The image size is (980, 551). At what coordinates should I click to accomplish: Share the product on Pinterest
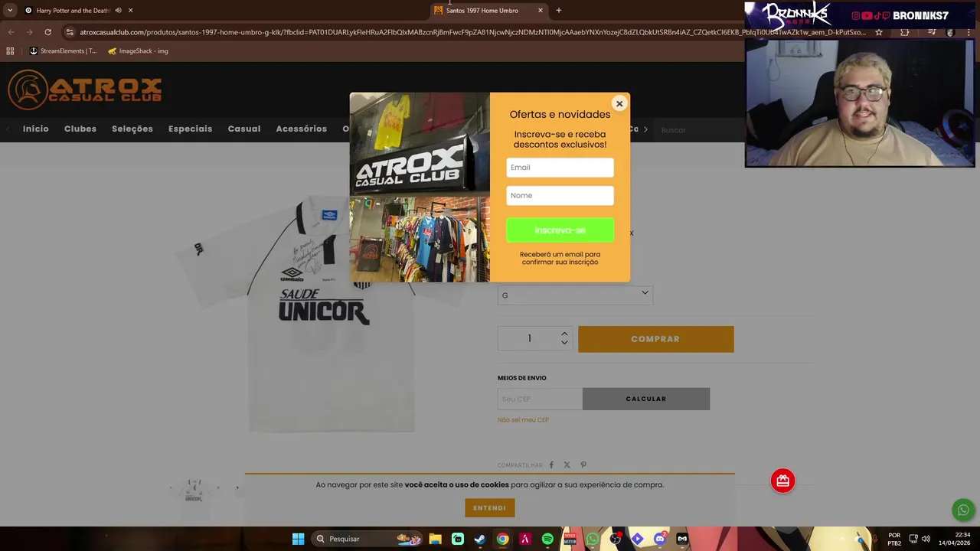point(583,465)
